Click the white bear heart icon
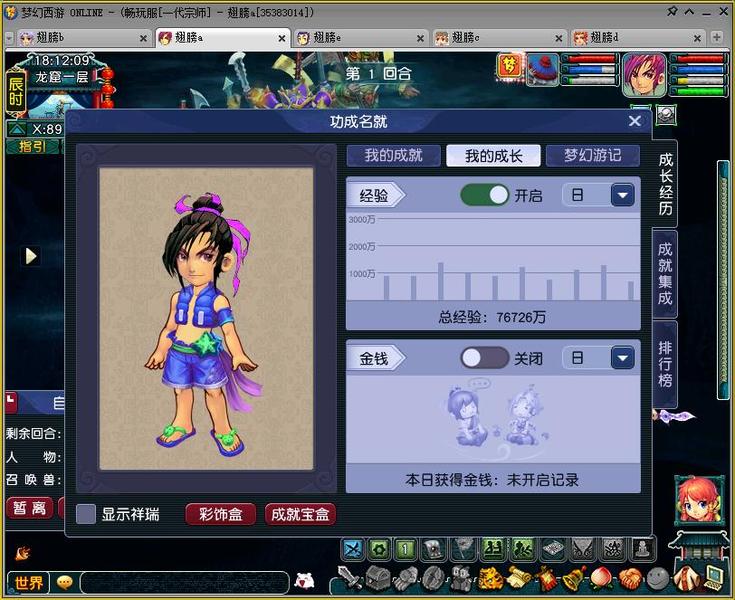This screenshot has width=735, height=600. point(304,581)
